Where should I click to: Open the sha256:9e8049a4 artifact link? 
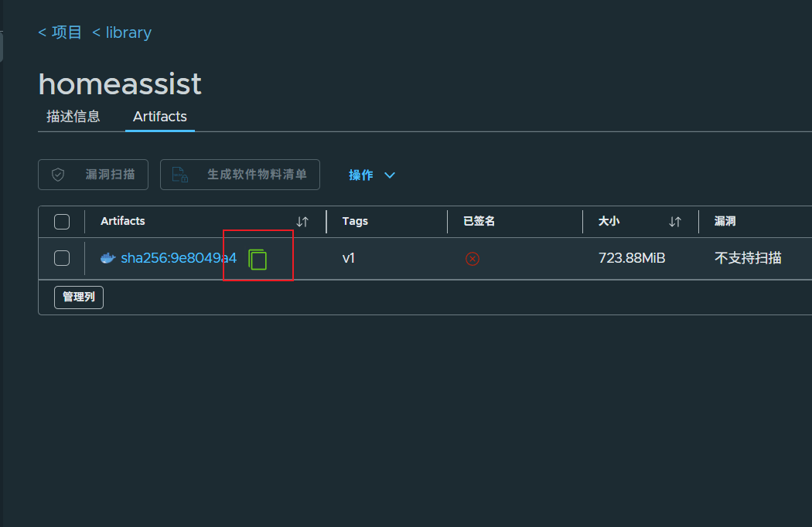point(179,258)
